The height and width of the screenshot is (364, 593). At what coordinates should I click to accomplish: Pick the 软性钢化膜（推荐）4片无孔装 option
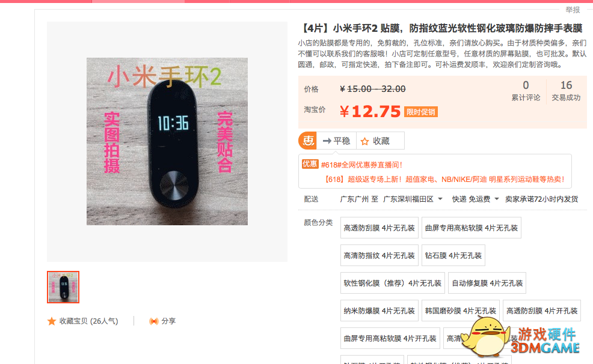click(x=393, y=283)
